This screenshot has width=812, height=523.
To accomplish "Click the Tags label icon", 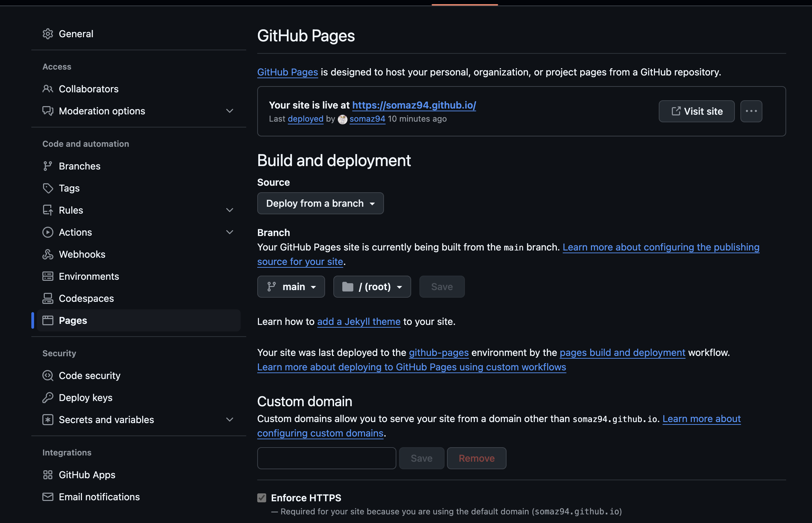I will 48,188.
